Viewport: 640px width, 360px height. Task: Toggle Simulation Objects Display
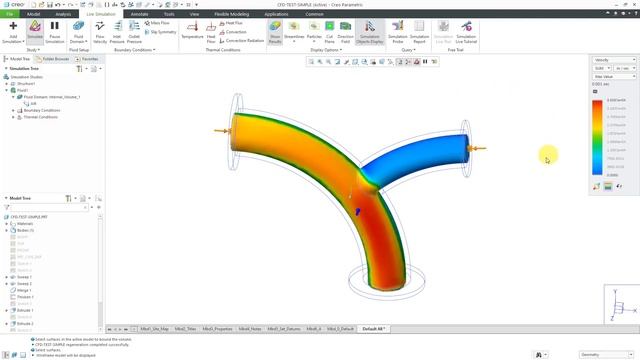tap(370, 32)
